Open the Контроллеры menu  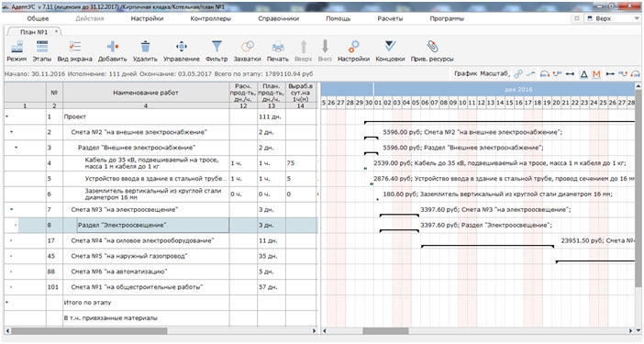(211, 18)
